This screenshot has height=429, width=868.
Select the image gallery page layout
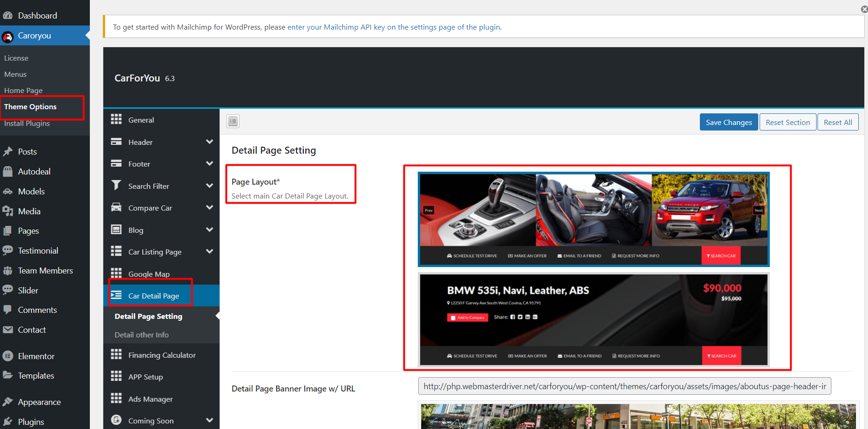click(594, 219)
